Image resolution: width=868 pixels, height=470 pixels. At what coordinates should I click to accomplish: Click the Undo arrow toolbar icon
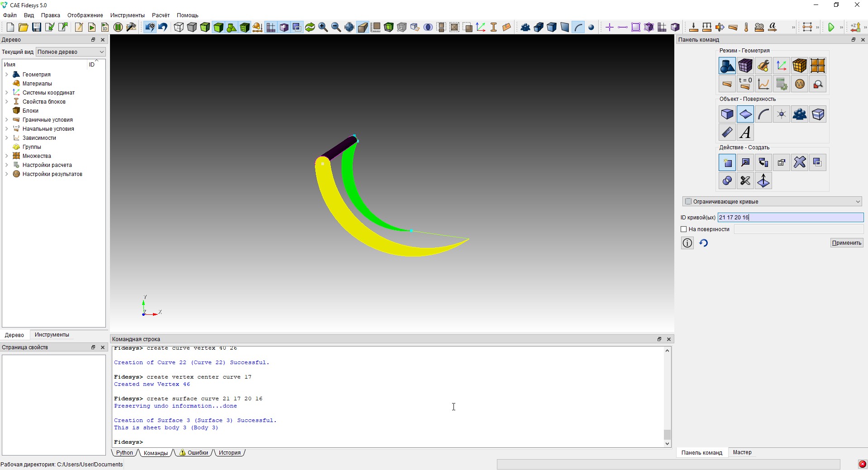163,28
